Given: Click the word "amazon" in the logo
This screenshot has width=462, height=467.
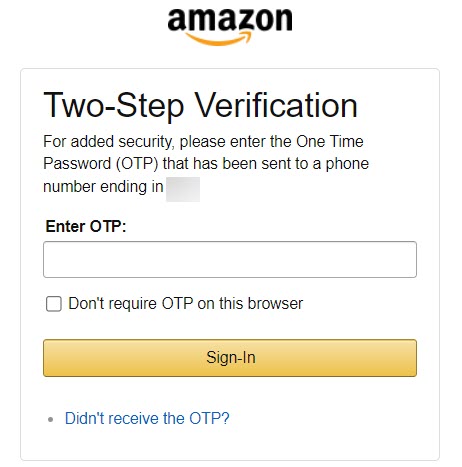Looking at the screenshot, I should coord(230,20).
